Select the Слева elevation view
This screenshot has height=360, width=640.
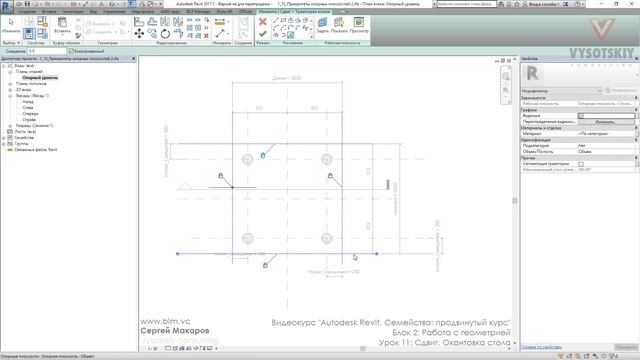[x=28, y=108]
